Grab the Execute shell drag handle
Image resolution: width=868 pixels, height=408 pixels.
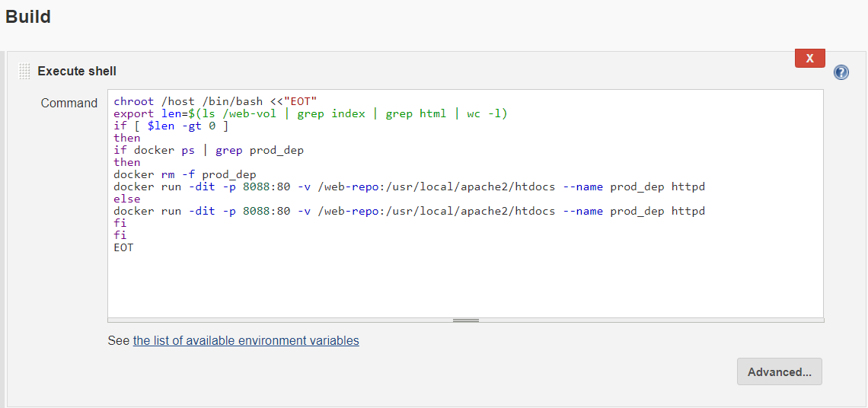(x=24, y=72)
